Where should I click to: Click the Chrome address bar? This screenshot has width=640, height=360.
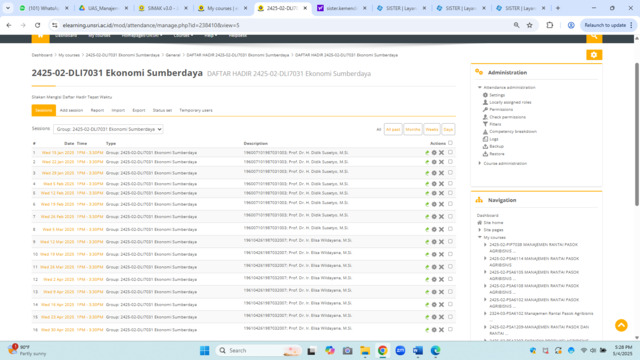point(286,25)
